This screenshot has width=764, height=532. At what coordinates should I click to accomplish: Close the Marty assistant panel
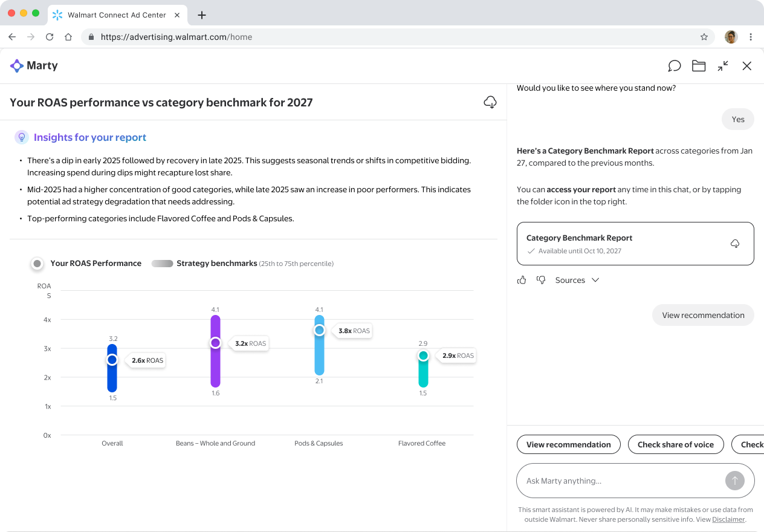[x=747, y=66]
